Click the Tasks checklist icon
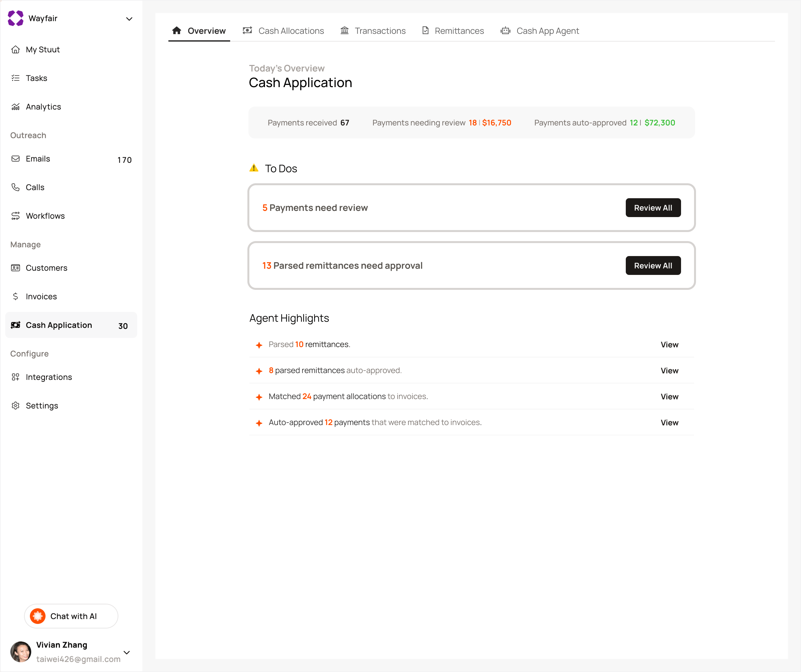801x672 pixels. coord(16,78)
